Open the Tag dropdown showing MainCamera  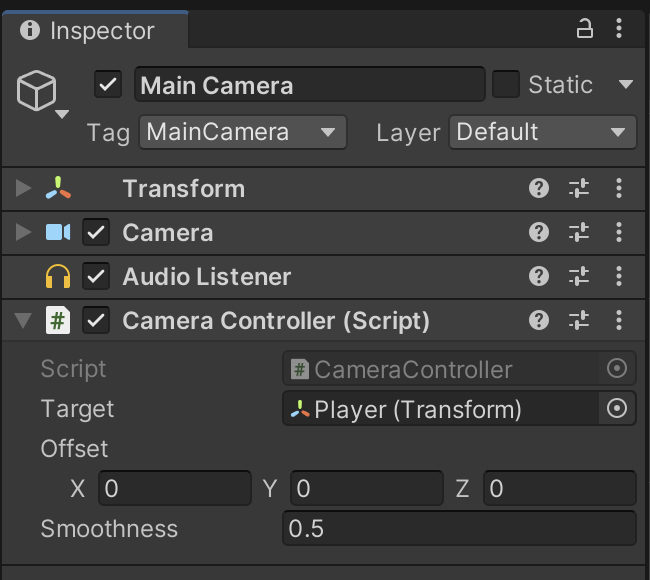tap(243, 132)
